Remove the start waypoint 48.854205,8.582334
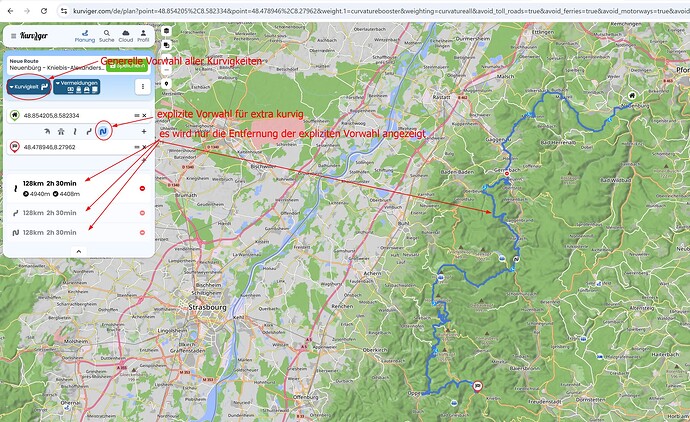This screenshot has height=422, width=690. coord(144,116)
